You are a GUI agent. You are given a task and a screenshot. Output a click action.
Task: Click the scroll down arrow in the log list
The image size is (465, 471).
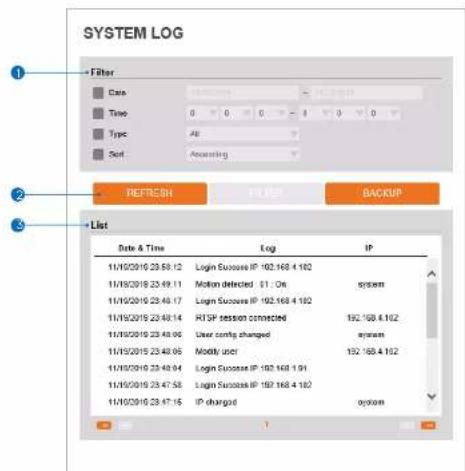coord(432,396)
